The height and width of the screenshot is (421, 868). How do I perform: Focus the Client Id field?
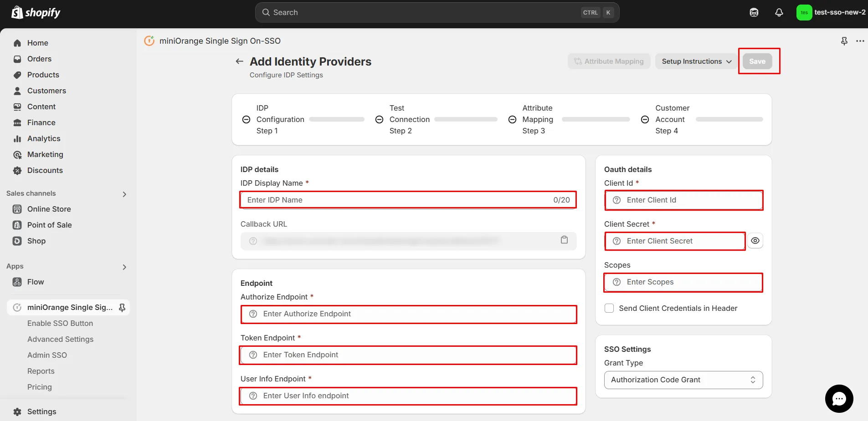[683, 200]
